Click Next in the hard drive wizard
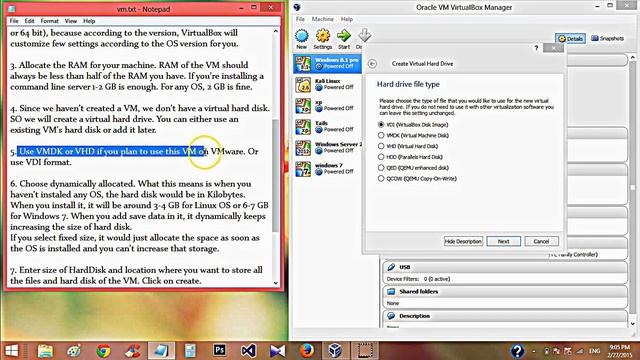This screenshot has width=640, height=360. (x=503, y=241)
